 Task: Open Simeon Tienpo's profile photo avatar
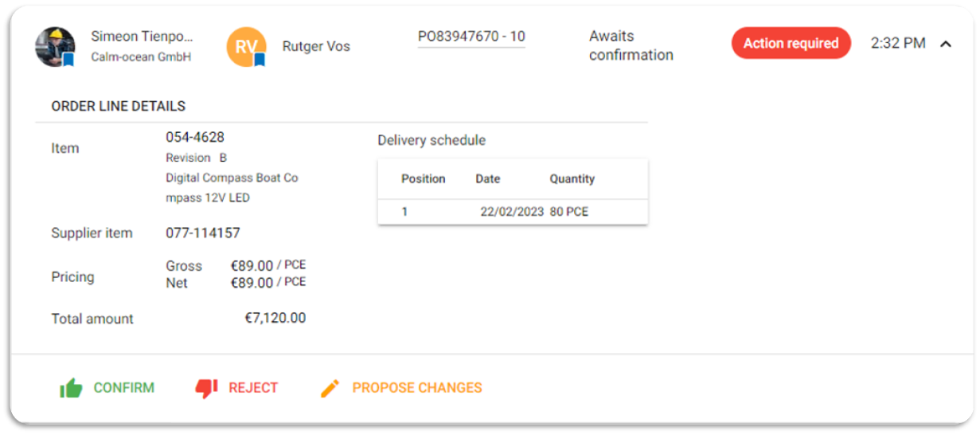click(x=55, y=47)
